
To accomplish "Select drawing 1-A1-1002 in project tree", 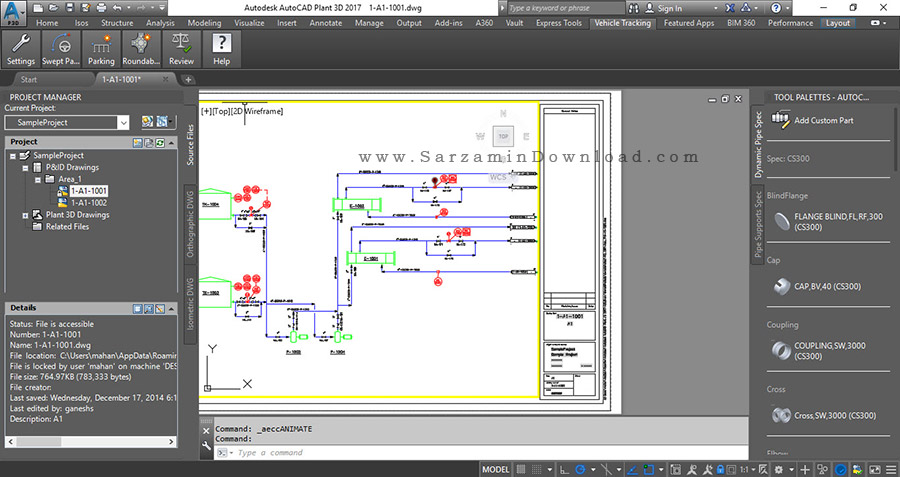I will click(x=89, y=203).
